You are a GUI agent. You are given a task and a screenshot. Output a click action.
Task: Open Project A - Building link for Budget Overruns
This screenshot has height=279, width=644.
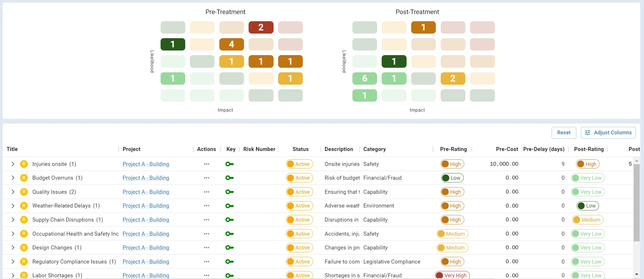click(146, 178)
